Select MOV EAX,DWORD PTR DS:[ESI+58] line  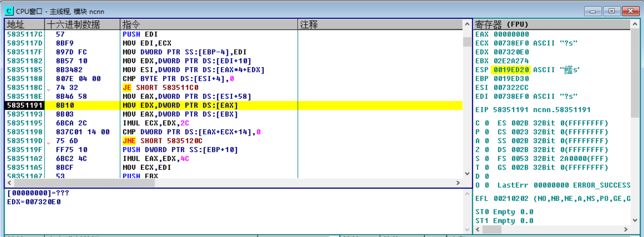pyautogui.click(x=187, y=97)
